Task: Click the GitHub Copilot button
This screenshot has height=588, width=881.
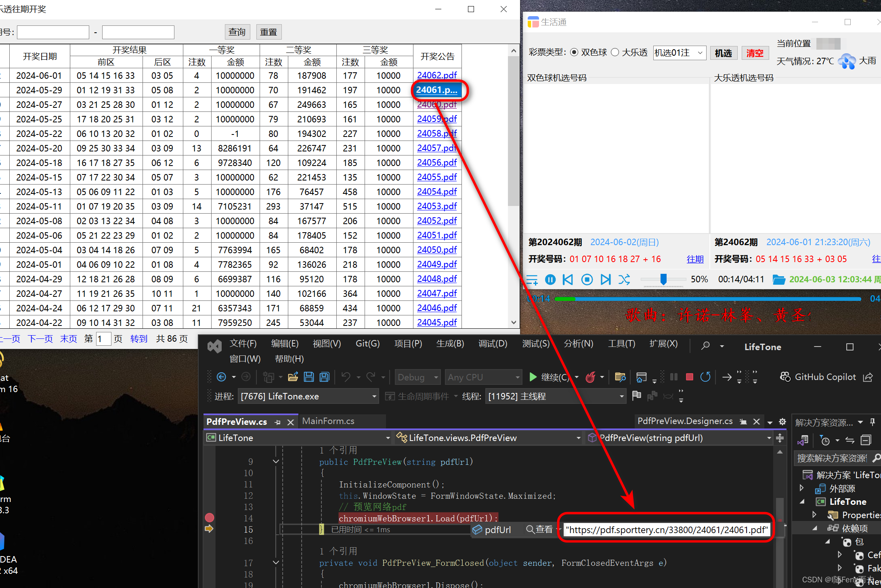Action: point(818,377)
